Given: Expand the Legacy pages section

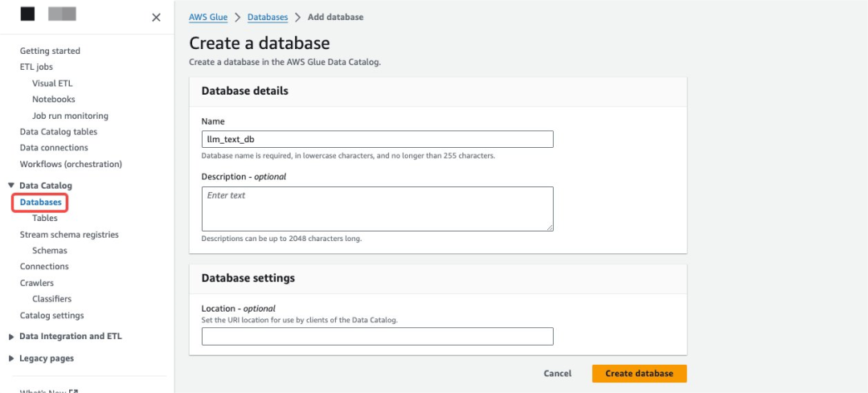Looking at the screenshot, I should 11,358.
